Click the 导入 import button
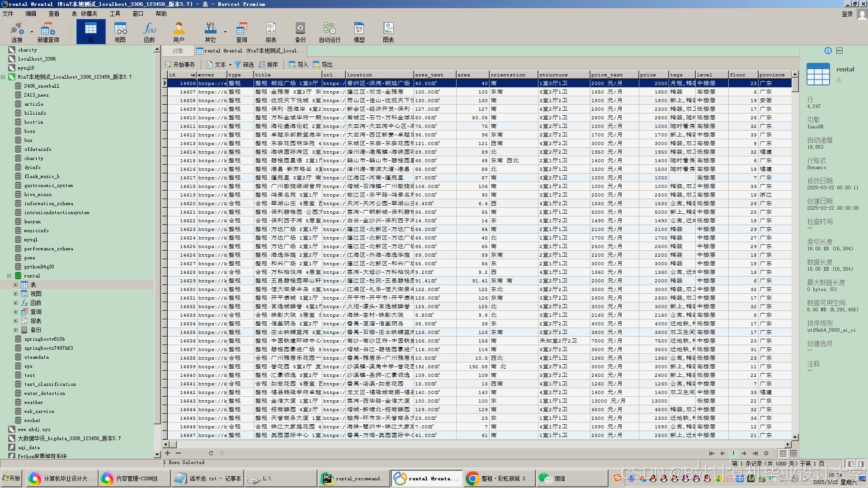This screenshot has height=488, width=868. pos(298,65)
